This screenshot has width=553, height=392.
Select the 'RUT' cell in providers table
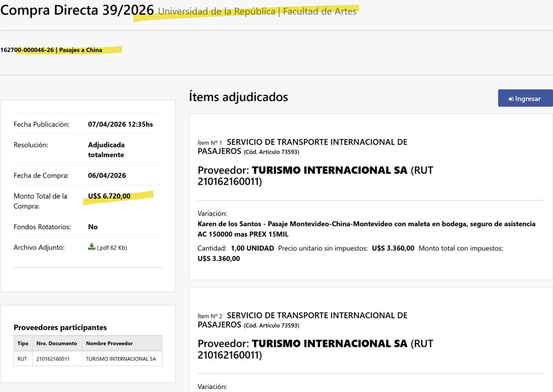pos(23,359)
